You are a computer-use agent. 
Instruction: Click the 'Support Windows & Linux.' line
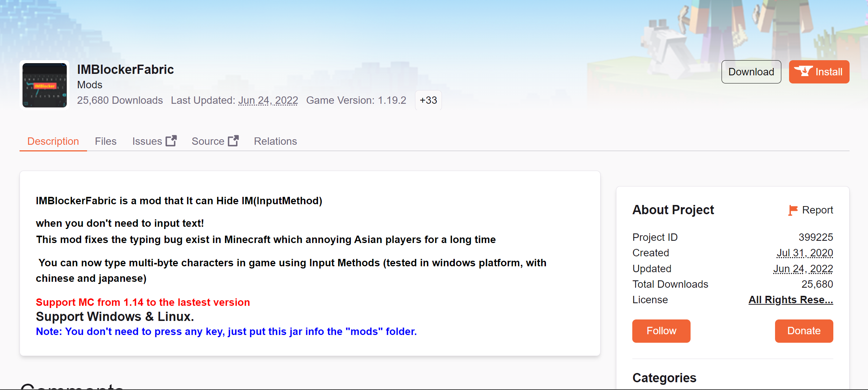[x=115, y=317]
